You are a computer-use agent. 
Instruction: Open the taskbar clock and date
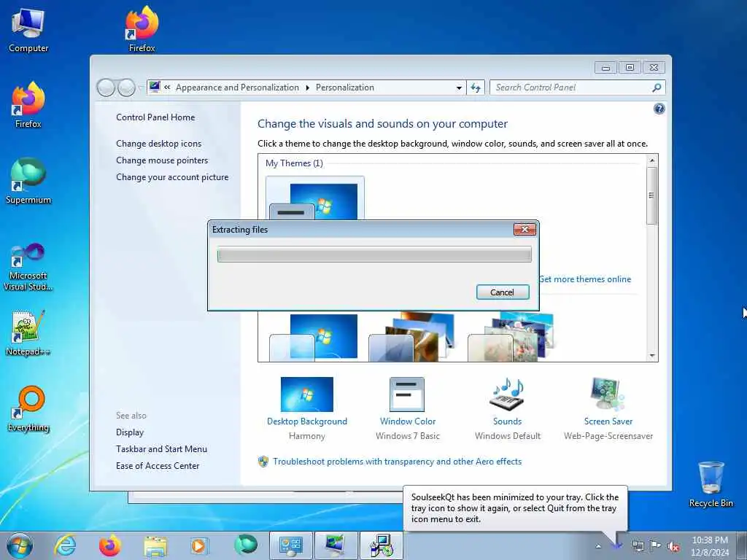click(710, 546)
